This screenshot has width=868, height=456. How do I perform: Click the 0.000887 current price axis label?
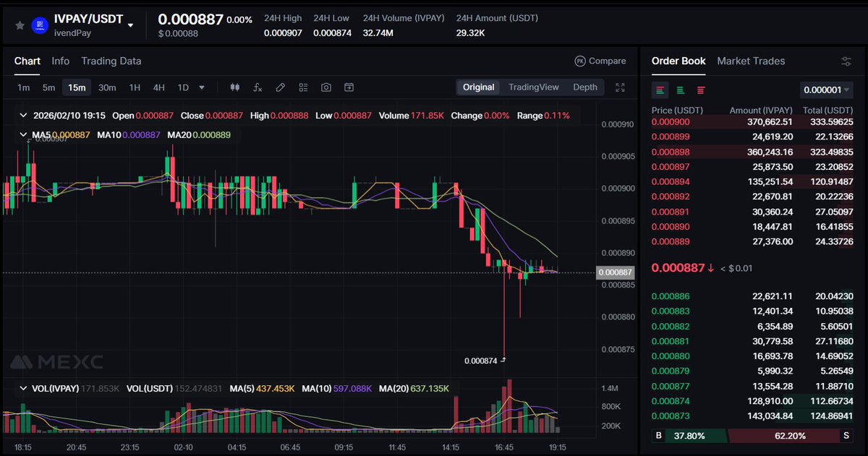(x=614, y=272)
